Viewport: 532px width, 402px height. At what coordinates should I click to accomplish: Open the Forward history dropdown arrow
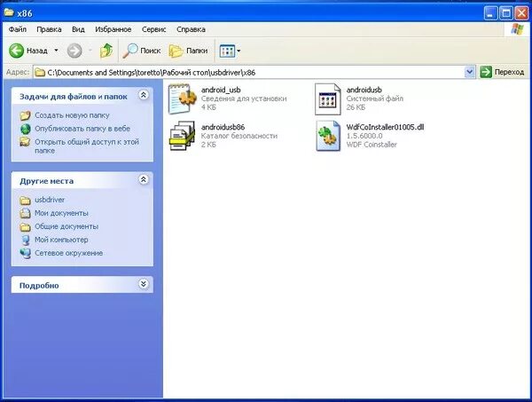coord(90,51)
